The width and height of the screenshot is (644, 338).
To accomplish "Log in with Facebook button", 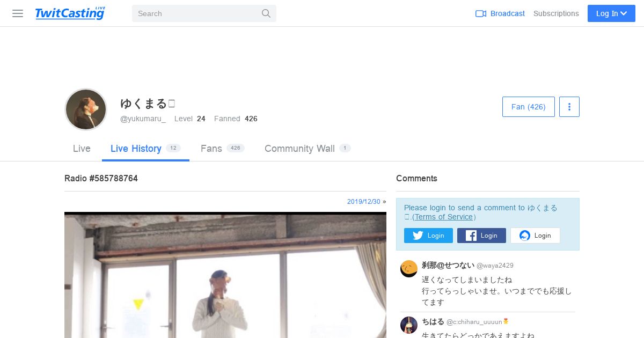I will point(481,236).
